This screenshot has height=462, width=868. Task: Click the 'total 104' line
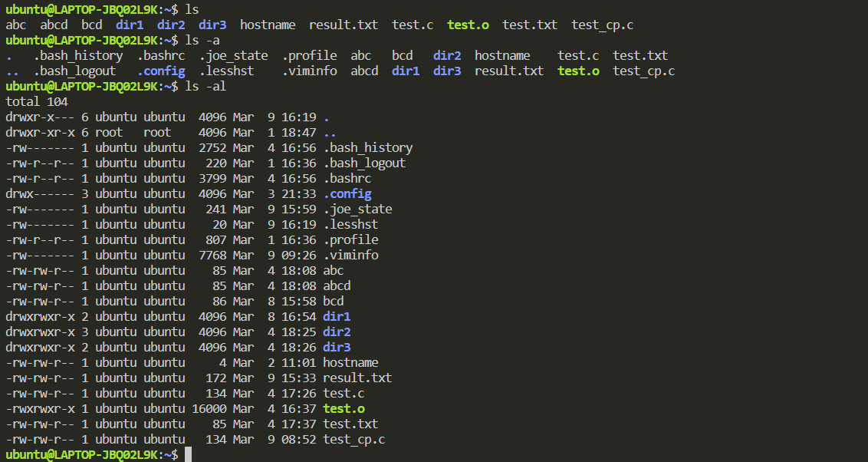coord(37,102)
